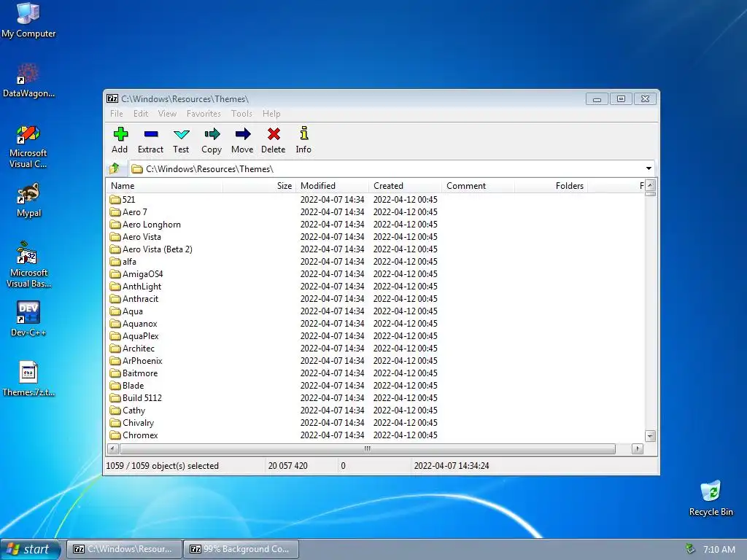Select the Cathy folder icon

115,410
